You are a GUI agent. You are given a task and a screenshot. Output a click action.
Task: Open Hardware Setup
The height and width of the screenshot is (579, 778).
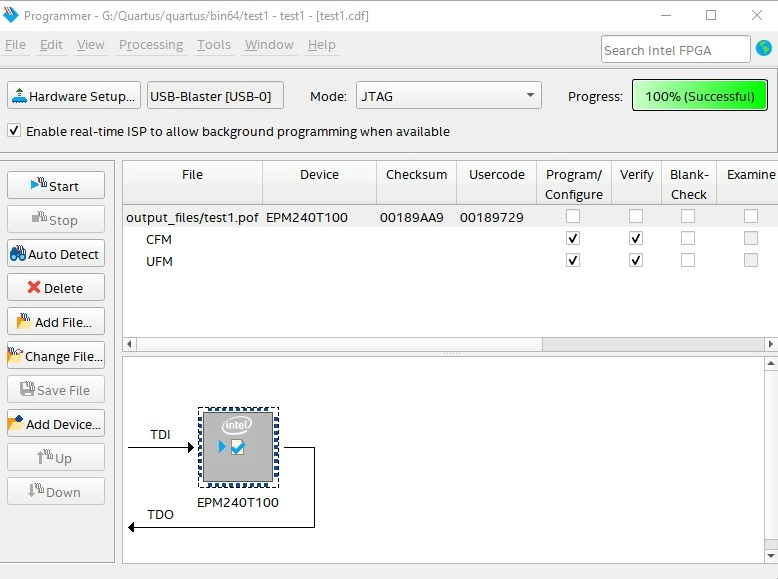(x=73, y=96)
